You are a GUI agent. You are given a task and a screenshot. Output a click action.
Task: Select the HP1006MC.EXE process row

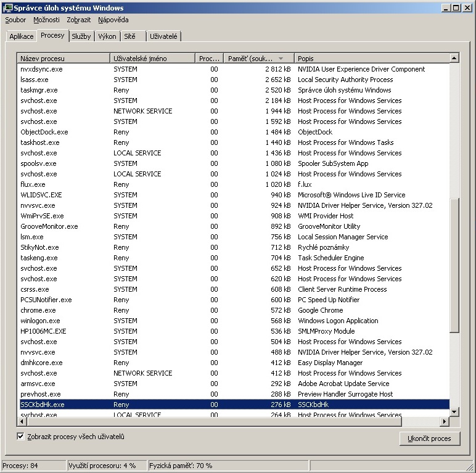(233, 331)
